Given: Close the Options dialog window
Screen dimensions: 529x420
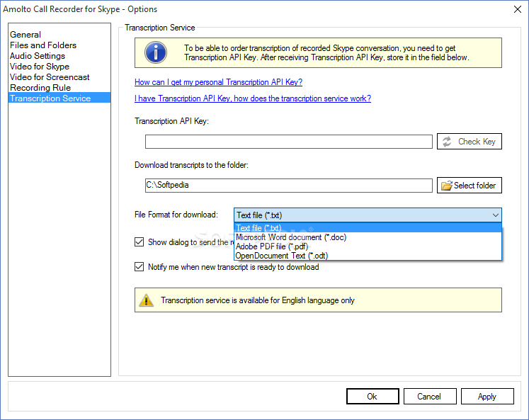Looking at the screenshot, I should pyautogui.click(x=518, y=9).
